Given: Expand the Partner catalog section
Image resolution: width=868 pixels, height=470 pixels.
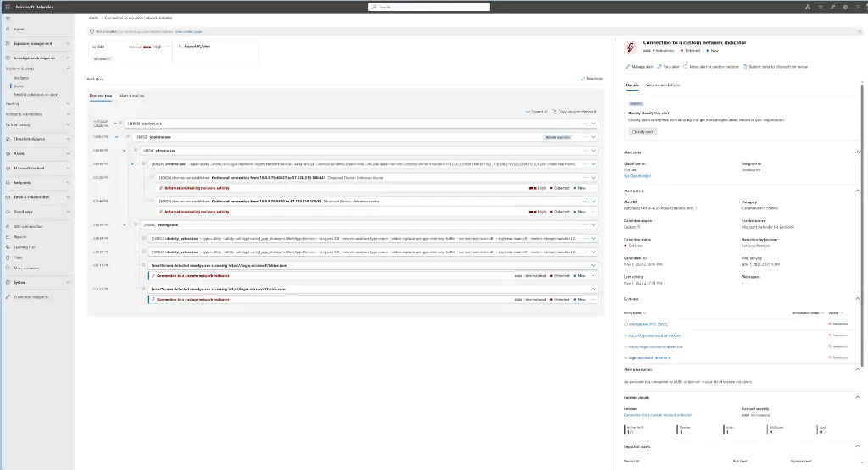Looking at the screenshot, I should point(68,124).
